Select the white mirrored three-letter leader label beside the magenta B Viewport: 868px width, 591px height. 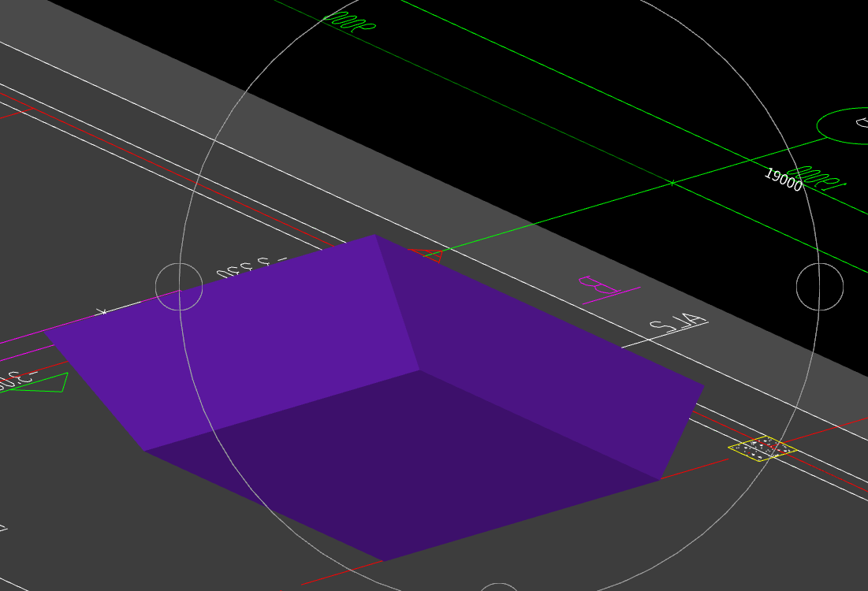click(677, 322)
